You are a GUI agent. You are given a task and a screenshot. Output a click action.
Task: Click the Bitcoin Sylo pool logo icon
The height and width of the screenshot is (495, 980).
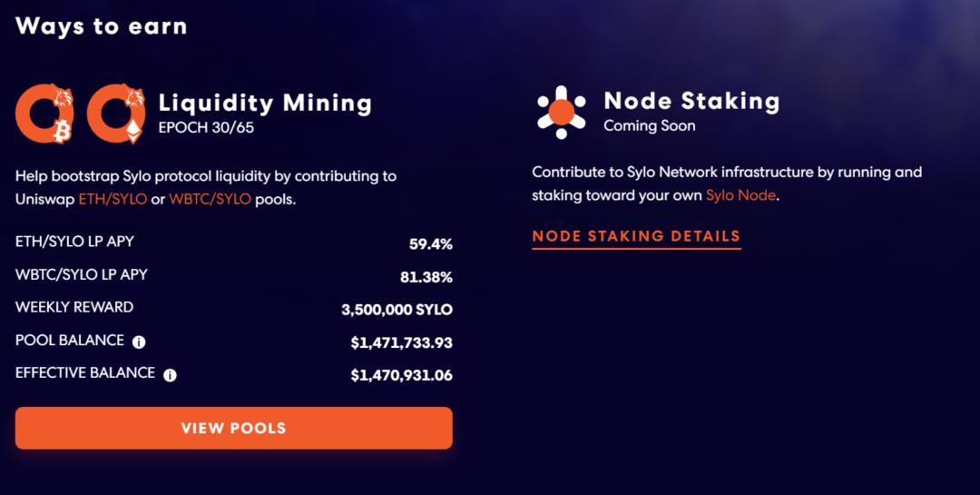pos(44,114)
